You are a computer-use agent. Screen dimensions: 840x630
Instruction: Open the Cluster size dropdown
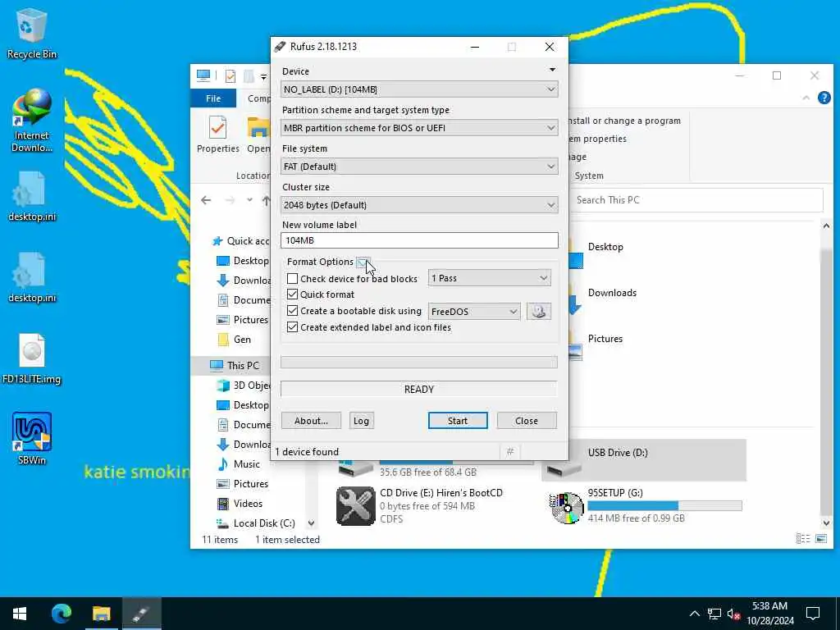click(419, 205)
